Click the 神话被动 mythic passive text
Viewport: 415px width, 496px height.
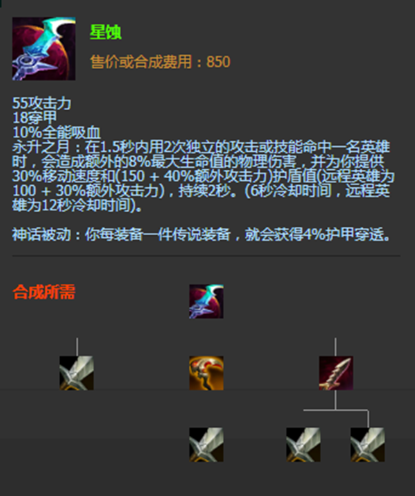click(201, 235)
